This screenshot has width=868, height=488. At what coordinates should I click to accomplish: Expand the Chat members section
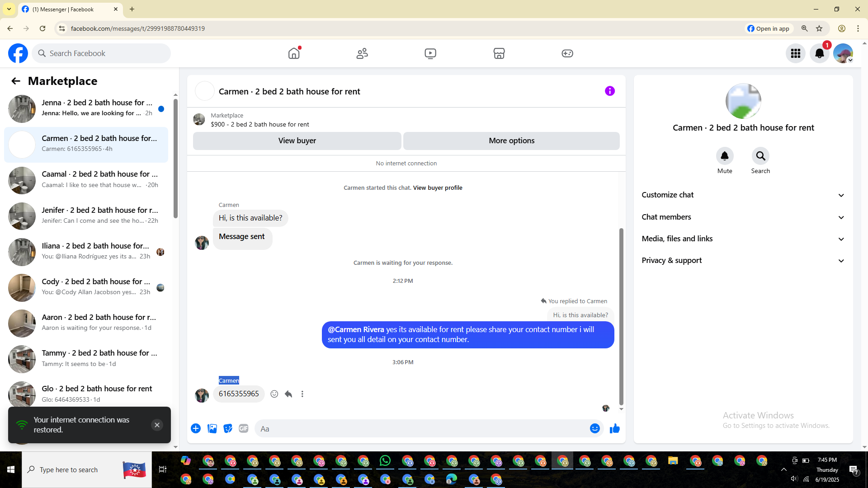click(743, 217)
